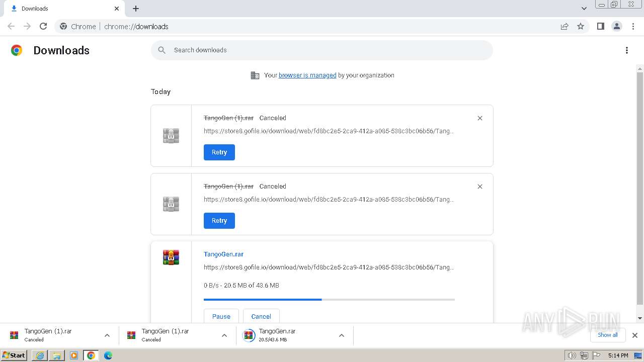Expand options for shelf TangoGen.rar download
Screen dimensions: 644x362
(342, 335)
